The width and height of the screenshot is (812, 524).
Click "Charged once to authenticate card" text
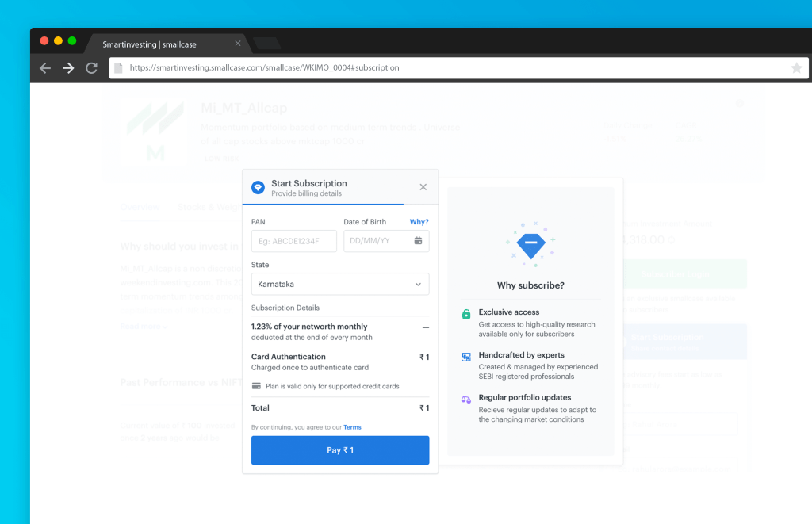click(x=310, y=368)
